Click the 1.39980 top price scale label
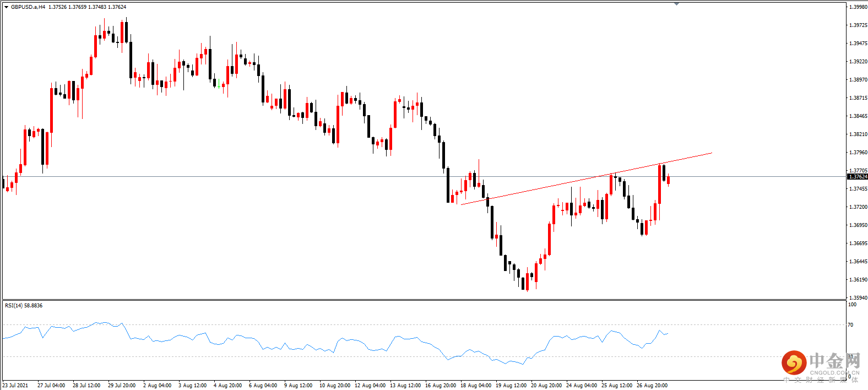This screenshot has width=868, height=390. 858,7
